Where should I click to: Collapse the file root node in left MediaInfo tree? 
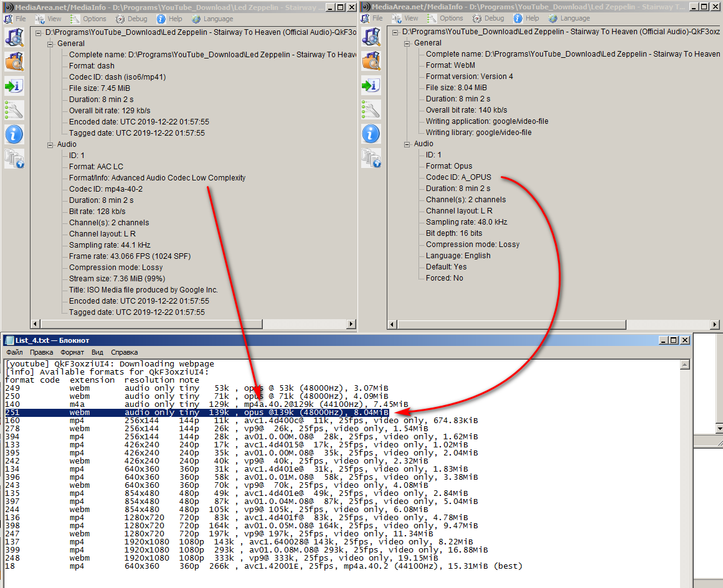(38, 33)
